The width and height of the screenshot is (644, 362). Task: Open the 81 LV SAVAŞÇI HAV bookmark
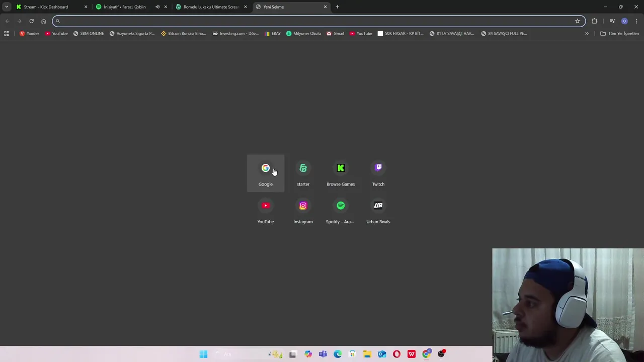(x=452, y=34)
